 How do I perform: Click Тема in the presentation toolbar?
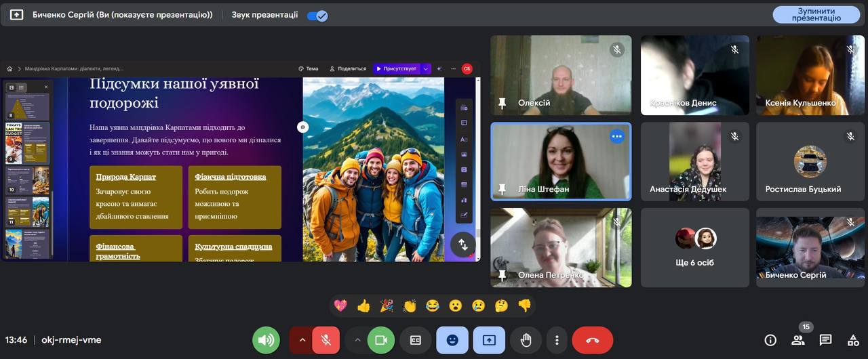[x=308, y=68]
